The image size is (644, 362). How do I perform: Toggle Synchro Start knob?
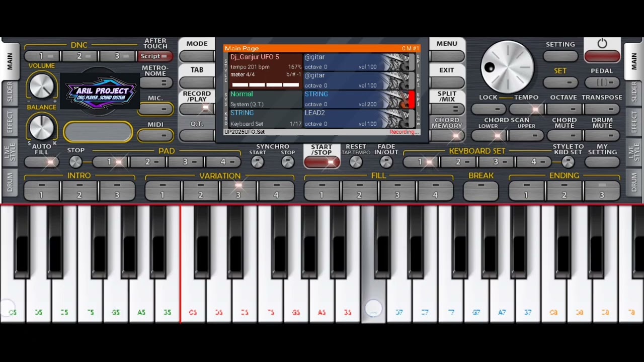pos(257,161)
